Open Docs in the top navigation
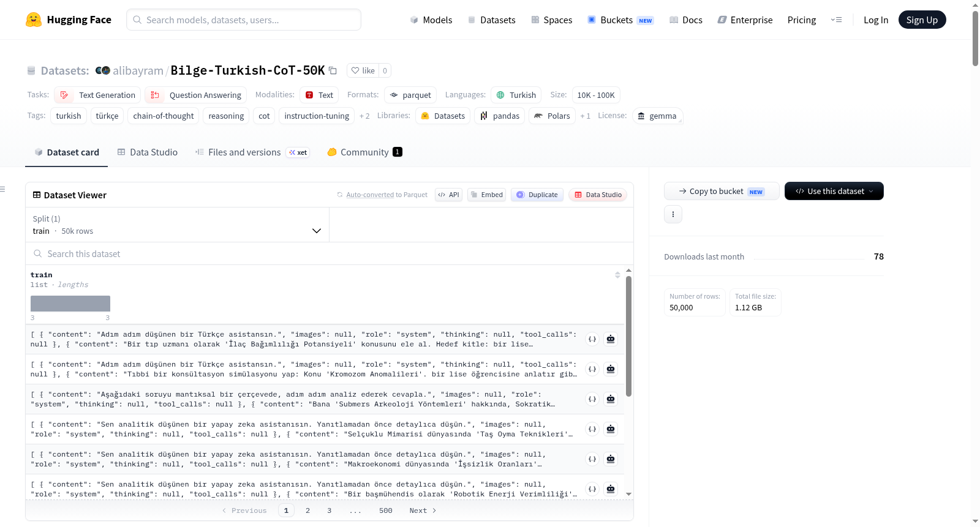The height and width of the screenshot is (527, 980). pos(686,20)
